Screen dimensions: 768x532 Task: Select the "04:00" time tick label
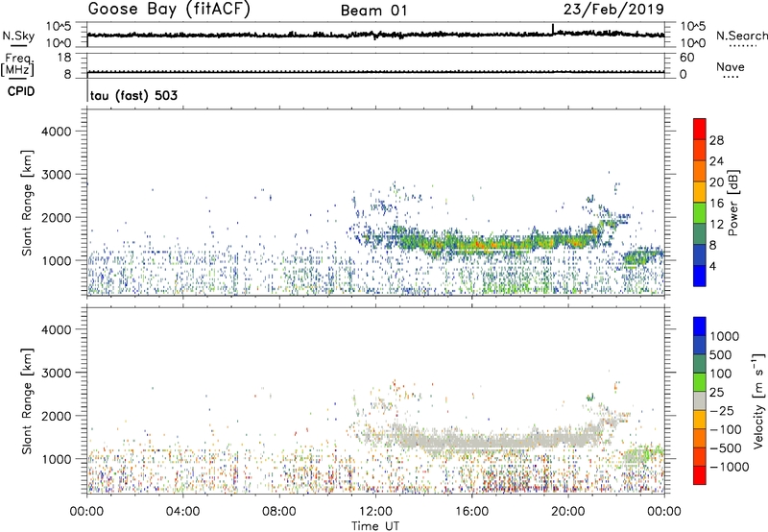point(182,512)
